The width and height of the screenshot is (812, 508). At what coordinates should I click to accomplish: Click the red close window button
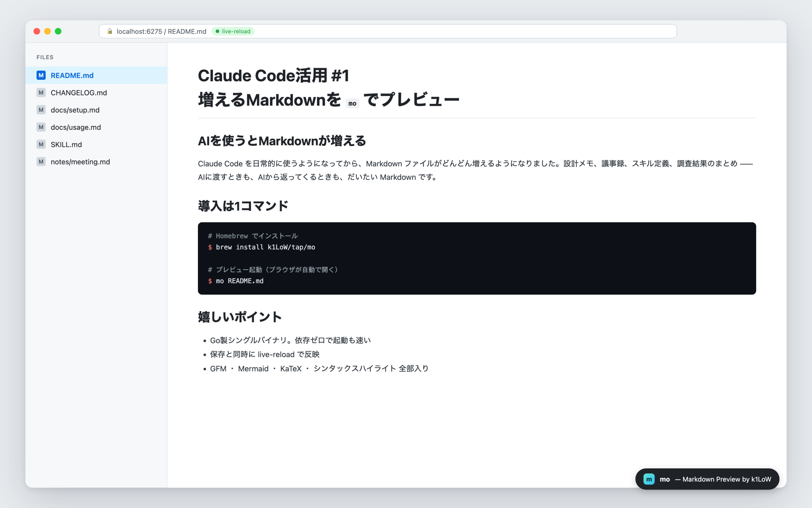(x=37, y=31)
